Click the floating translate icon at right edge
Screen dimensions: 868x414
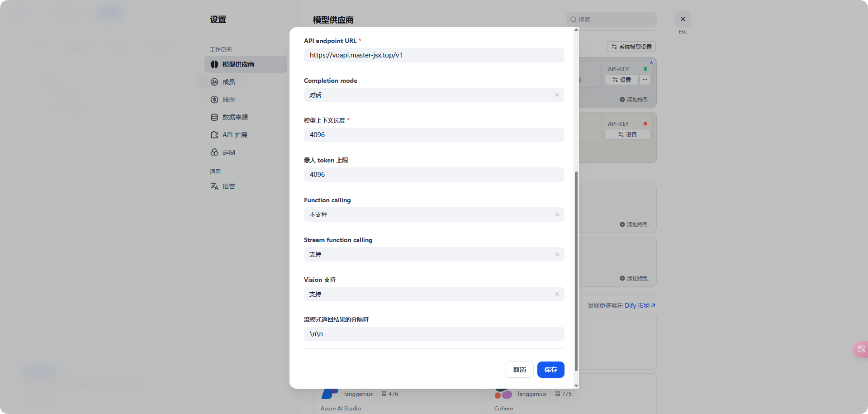click(861, 349)
